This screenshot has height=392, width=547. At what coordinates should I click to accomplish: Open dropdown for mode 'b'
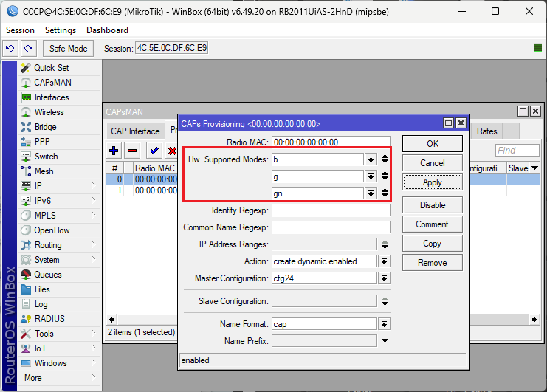click(371, 159)
